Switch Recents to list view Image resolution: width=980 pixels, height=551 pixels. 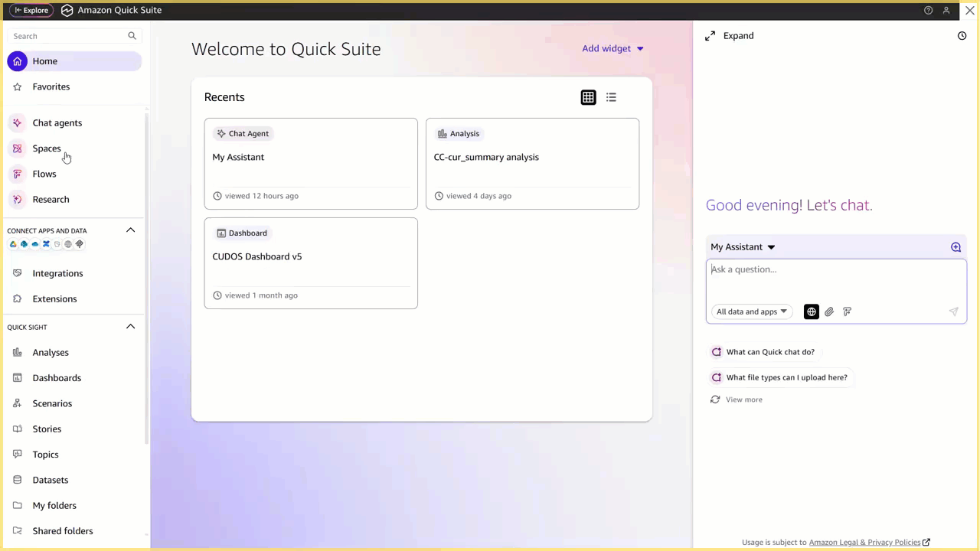pos(611,97)
